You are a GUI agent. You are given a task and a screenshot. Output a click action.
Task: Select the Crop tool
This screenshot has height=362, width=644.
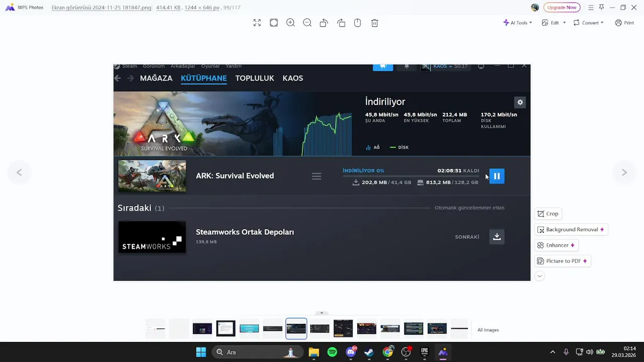tap(548, 214)
